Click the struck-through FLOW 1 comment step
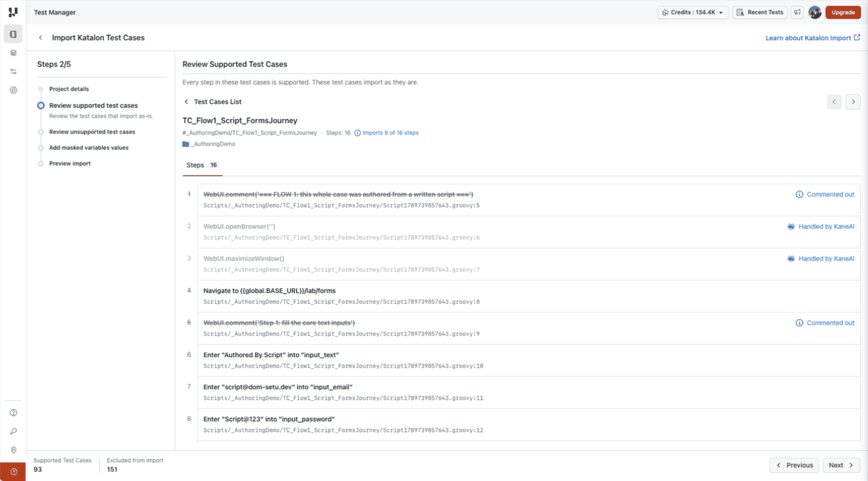 coord(338,195)
